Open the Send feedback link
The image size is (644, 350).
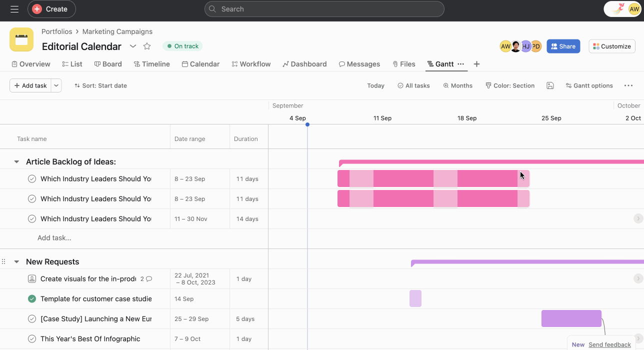tap(609, 344)
